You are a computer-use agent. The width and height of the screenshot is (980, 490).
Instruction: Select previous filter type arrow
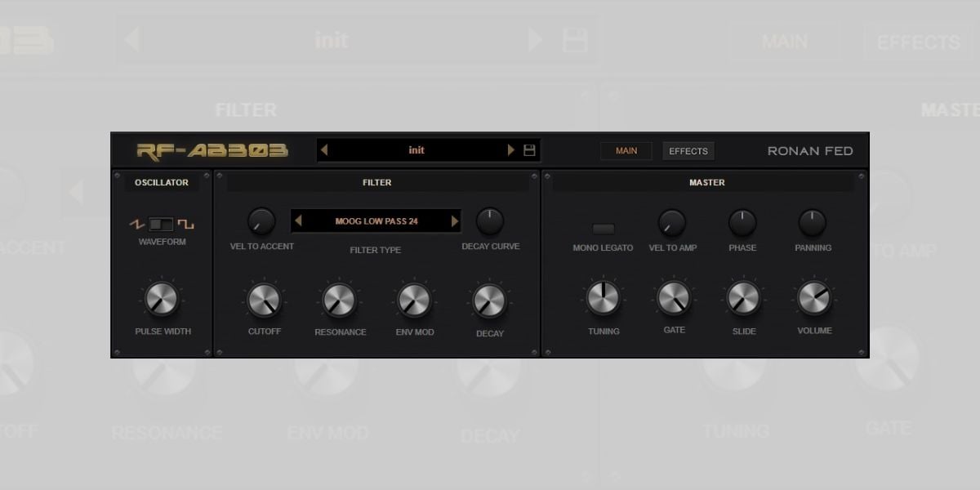pos(299,221)
